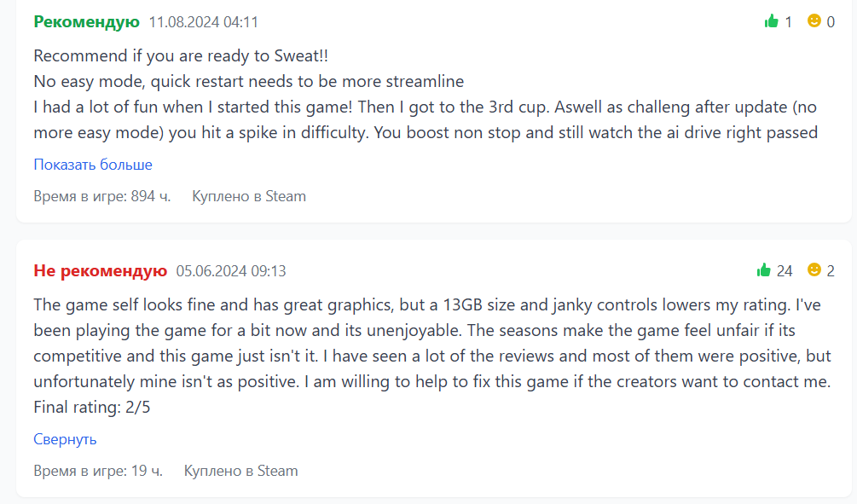Viewport: 857px width, 504px height.
Task: Select the date 05.06.2024 09:13
Action: pos(230,271)
